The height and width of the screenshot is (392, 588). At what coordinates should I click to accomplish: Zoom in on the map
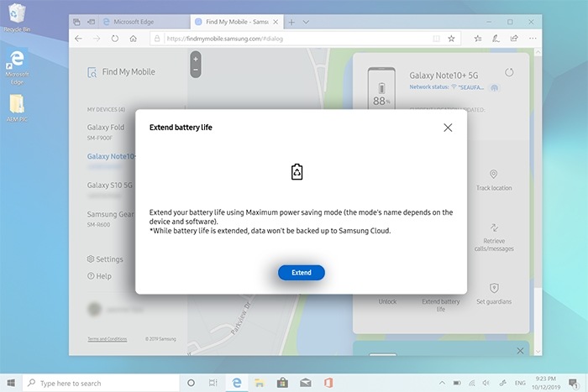click(x=196, y=60)
